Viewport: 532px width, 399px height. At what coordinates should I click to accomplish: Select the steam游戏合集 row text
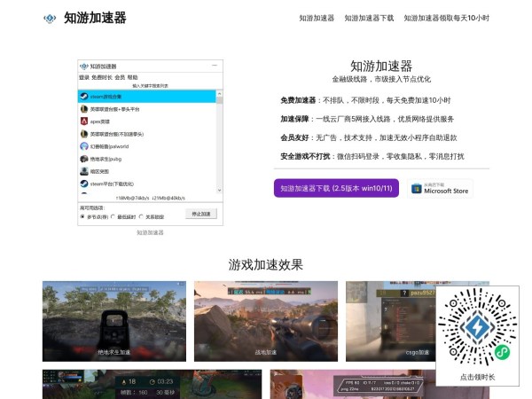(x=106, y=97)
